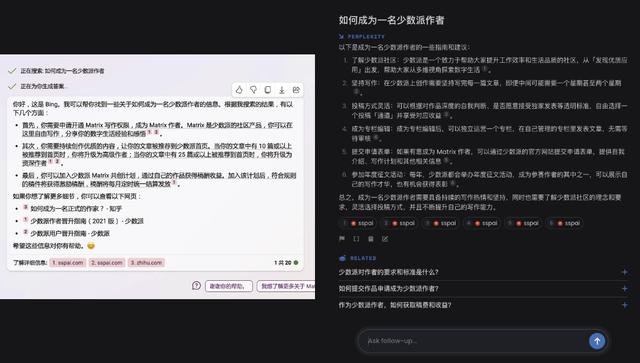Screen dimensions: 640x363
Task: Click the edit pencil icon under Perplexity answer
Action: coord(385,239)
